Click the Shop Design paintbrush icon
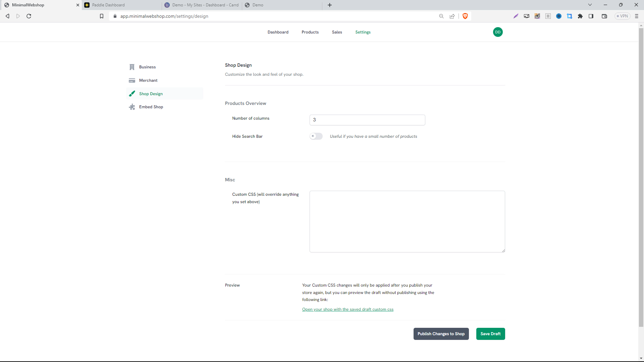 [x=132, y=94]
